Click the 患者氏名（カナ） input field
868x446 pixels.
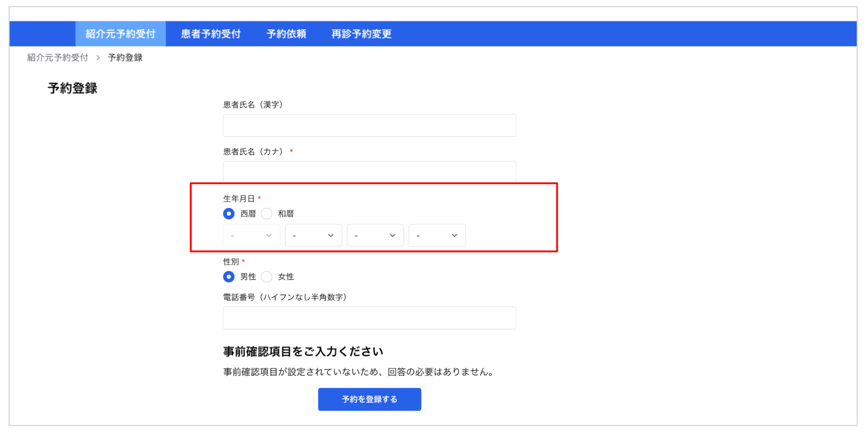point(369,172)
